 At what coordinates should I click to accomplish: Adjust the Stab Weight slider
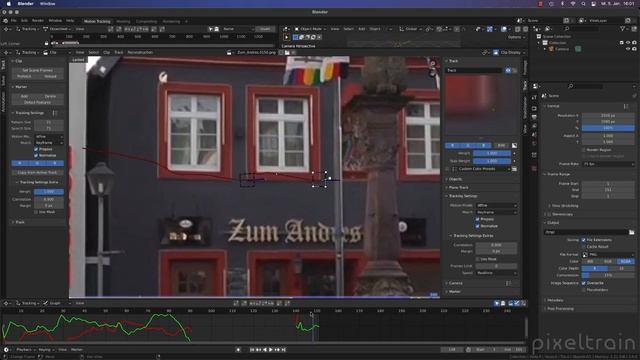492,161
